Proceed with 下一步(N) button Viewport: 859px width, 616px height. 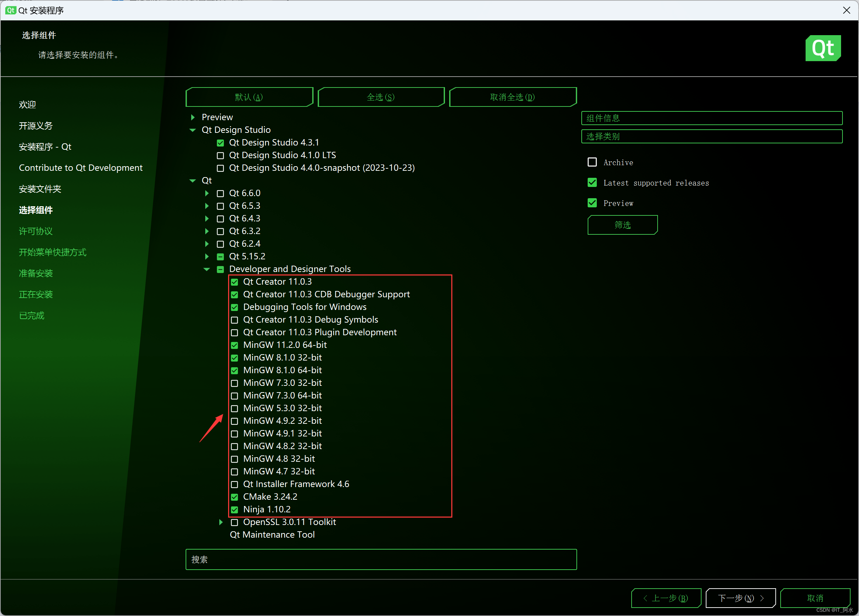click(x=741, y=598)
